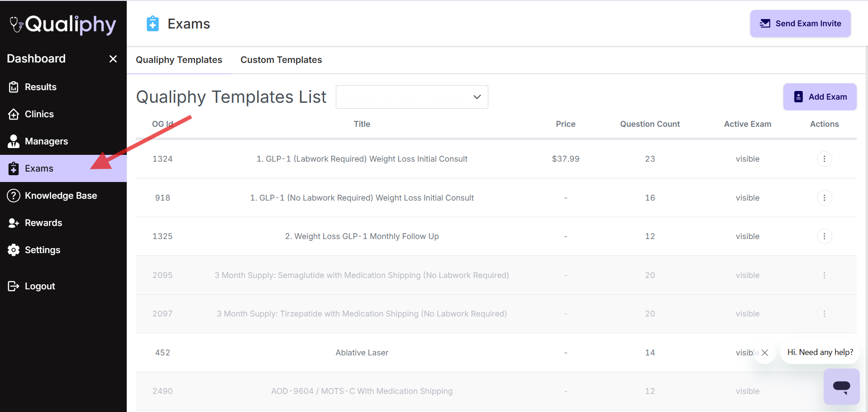Select the GLP-1 (Labwork Required) Initial Consult title

click(x=362, y=159)
